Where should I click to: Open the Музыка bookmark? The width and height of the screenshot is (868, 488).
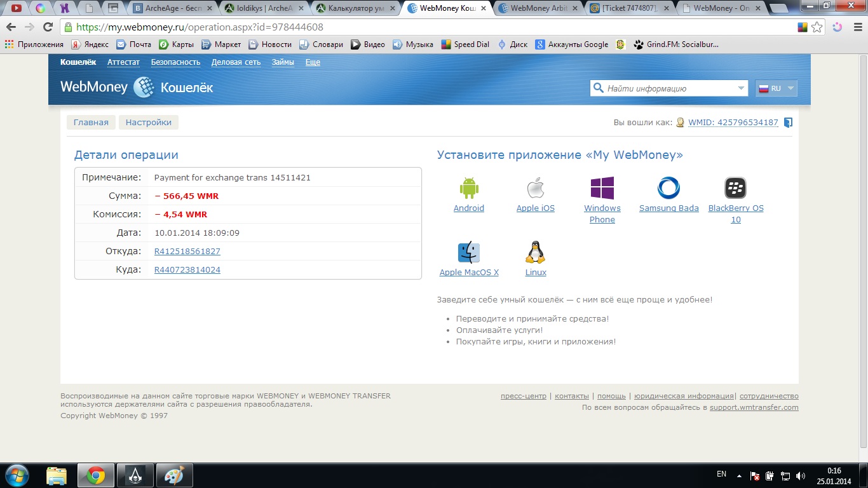(413, 44)
